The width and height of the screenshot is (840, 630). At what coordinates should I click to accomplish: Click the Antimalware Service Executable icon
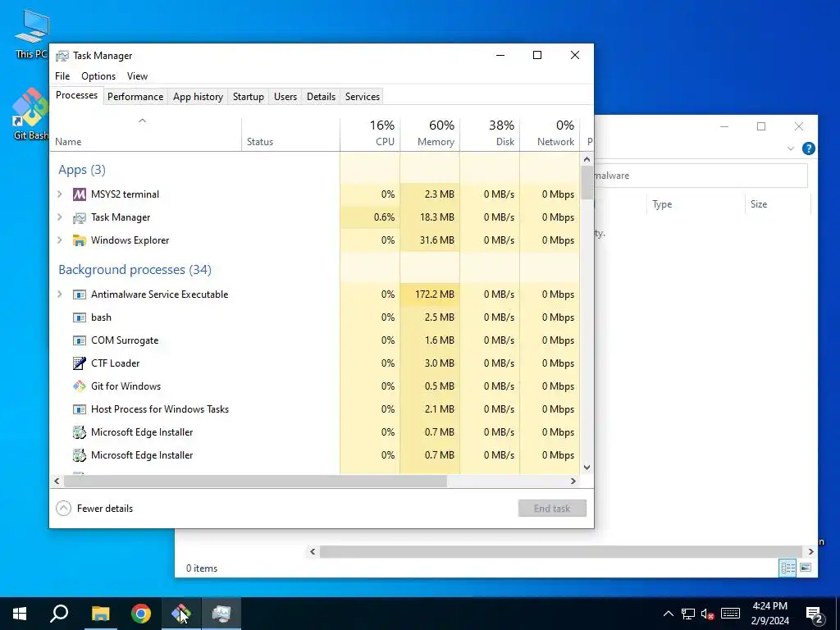pyautogui.click(x=80, y=294)
